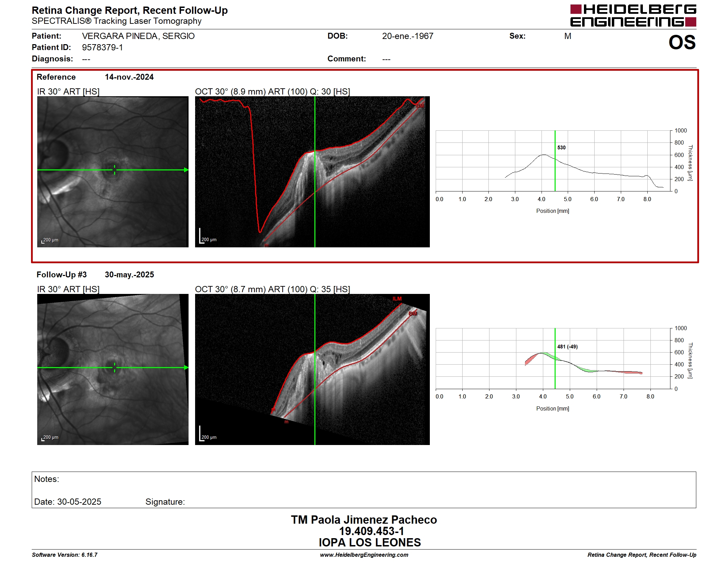
Task: Click the ID number 19.409.453-1
Action: (x=372, y=531)
